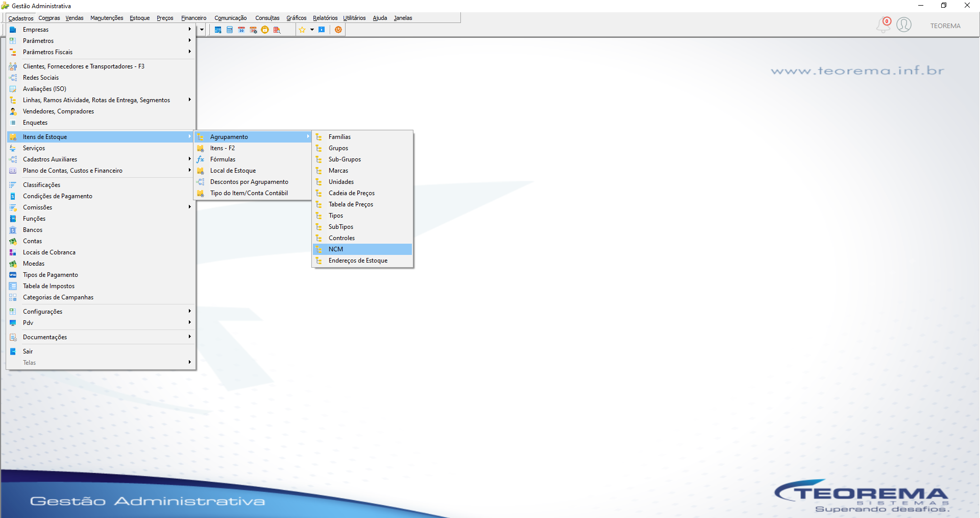Select Redes Sociais entry
980x518 pixels.
pos(101,78)
